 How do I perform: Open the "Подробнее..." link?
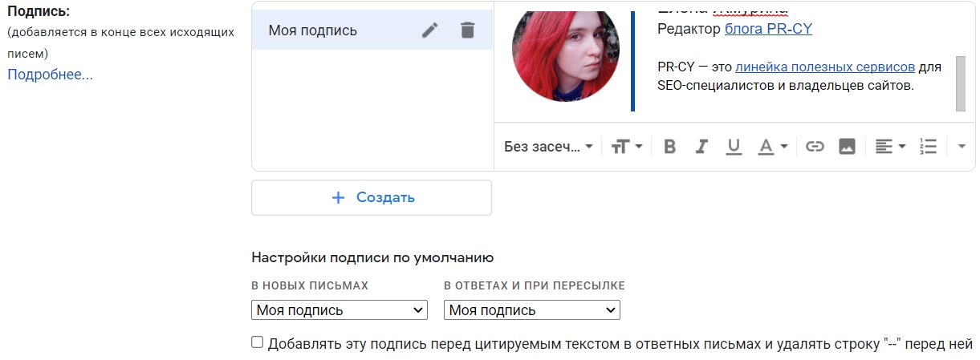tap(50, 75)
